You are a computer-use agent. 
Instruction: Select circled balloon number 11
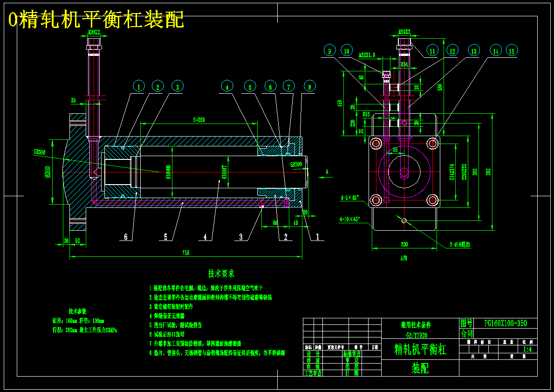click(432, 50)
